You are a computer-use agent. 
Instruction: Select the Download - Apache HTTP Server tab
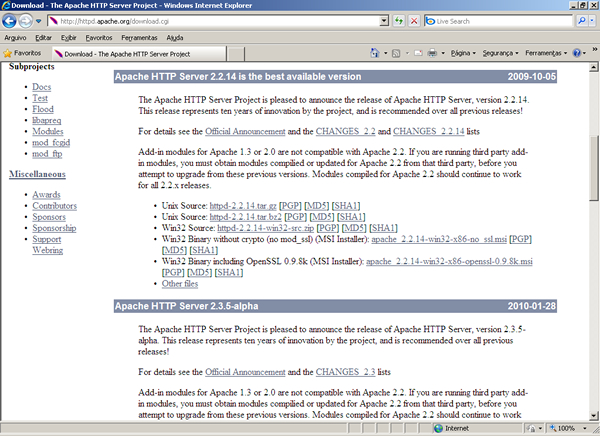tap(139, 54)
